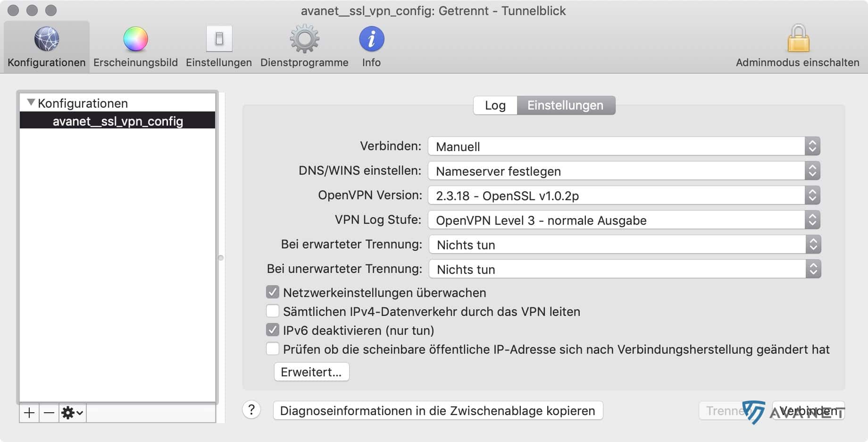Add a configuration with the plus button
The image size is (868, 442).
click(x=29, y=413)
